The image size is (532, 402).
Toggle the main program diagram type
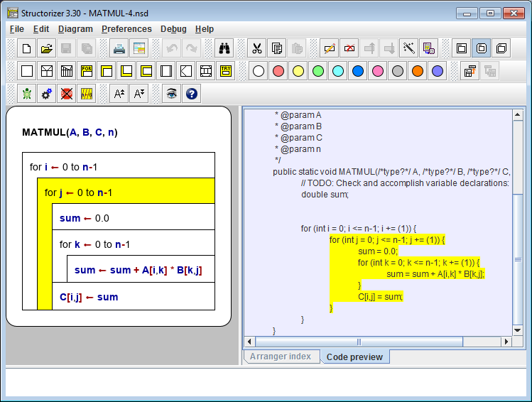[462, 48]
